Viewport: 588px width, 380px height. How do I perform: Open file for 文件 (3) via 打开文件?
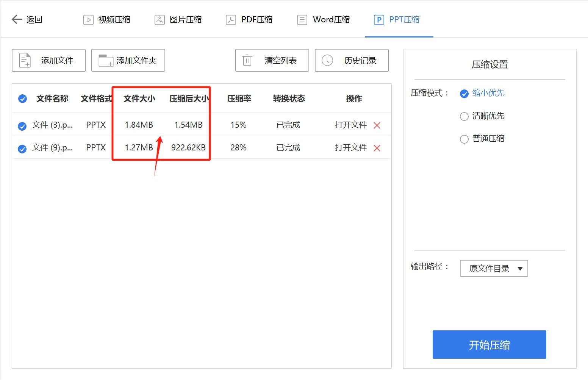[x=351, y=125]
